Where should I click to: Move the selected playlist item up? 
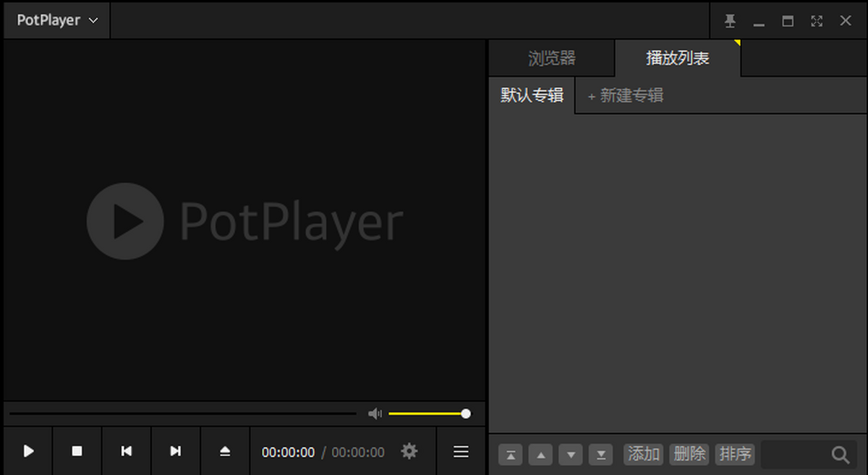tap(541, 455)
